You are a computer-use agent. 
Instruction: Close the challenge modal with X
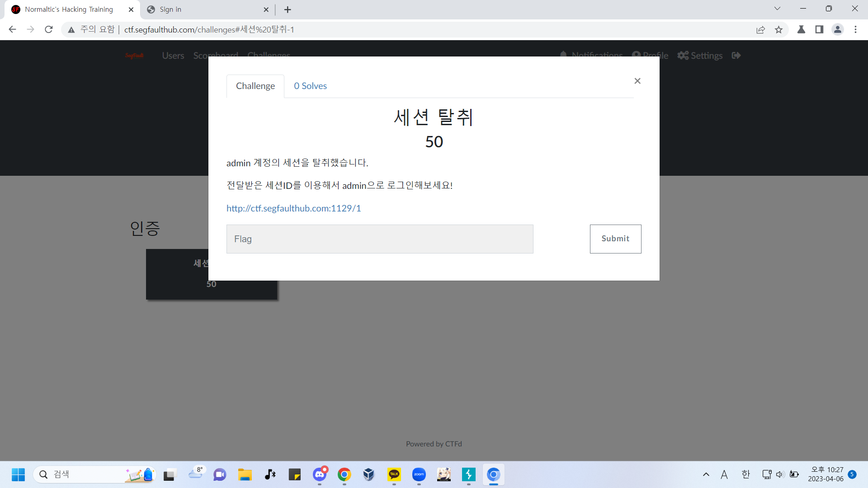click(637, 81)
